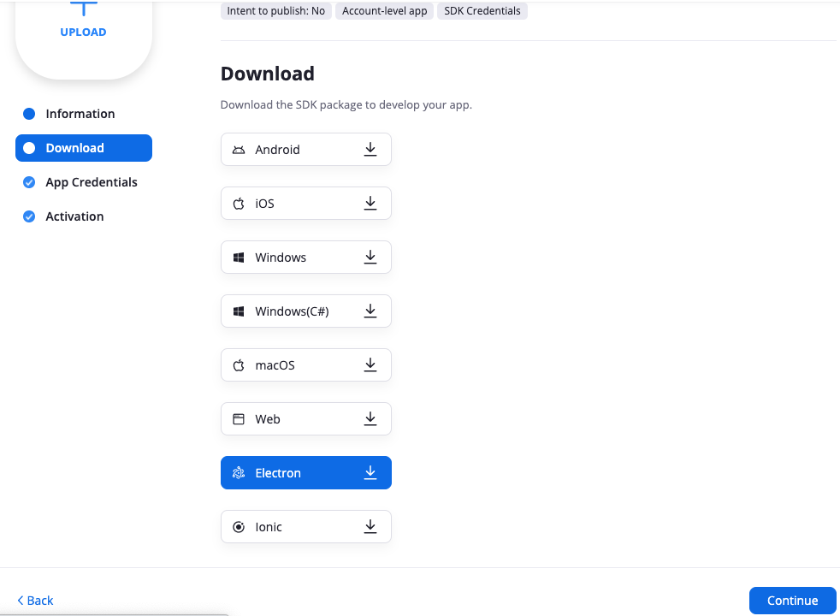The height and width of the screenshot is (616, 840).
Task: Click the 'Account-level app' tag
Action: [385, 11]
